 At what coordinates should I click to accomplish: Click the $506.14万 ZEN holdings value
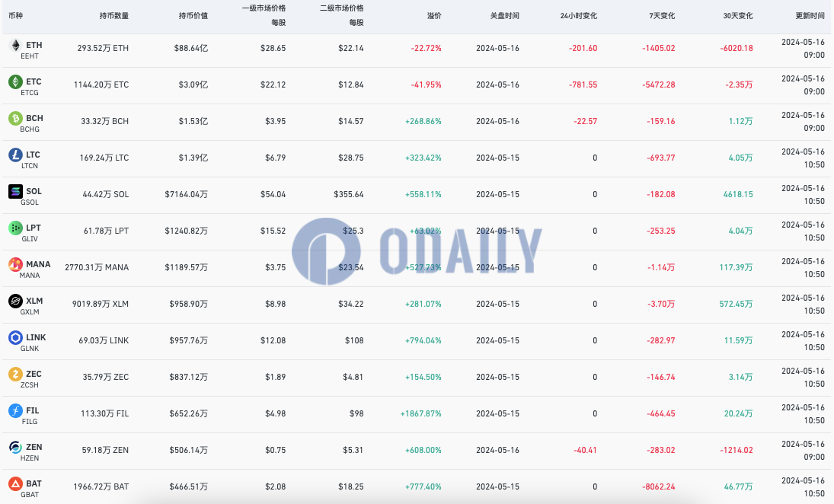pyautogui.click(x=188, y=450)
